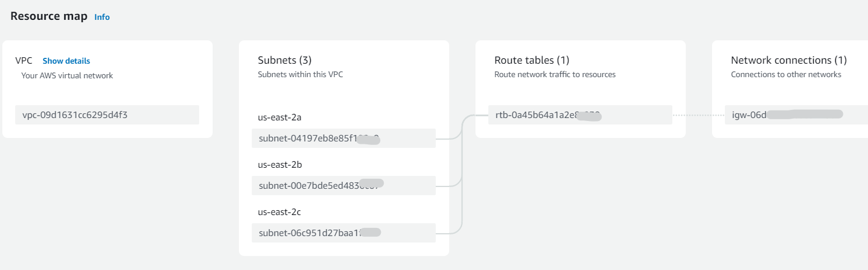Click the Route tables (1) card title
The height and width of the screenshot is (270, 868).
(532, 60)
